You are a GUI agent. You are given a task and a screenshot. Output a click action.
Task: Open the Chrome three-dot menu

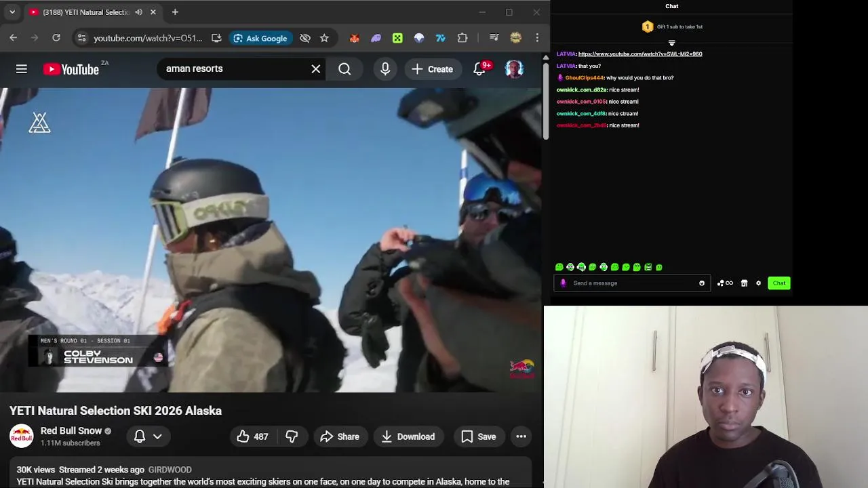[x=537, y=38]
